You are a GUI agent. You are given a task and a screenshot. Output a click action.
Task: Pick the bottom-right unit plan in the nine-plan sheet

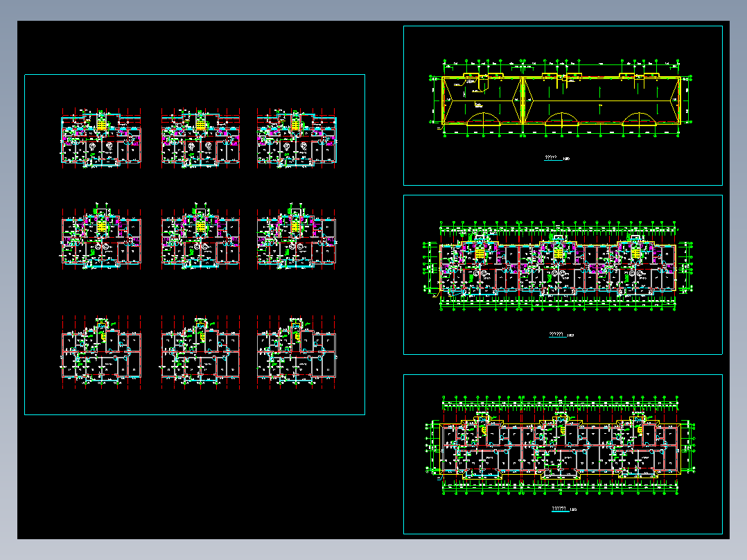coord(297,351)
